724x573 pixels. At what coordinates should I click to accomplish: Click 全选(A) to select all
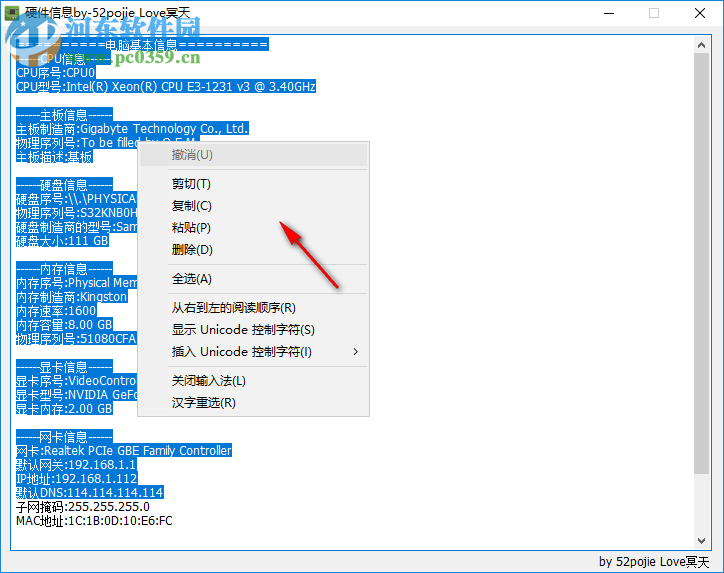tap(253, 279)
